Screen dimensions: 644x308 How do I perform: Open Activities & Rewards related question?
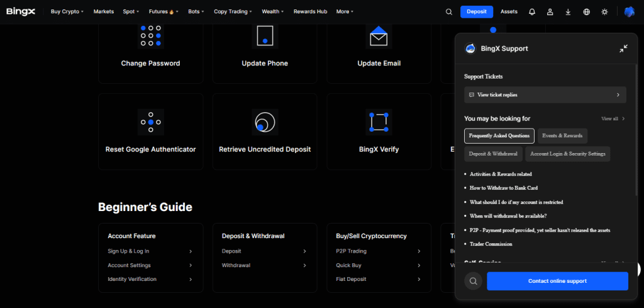pos(501,174)
